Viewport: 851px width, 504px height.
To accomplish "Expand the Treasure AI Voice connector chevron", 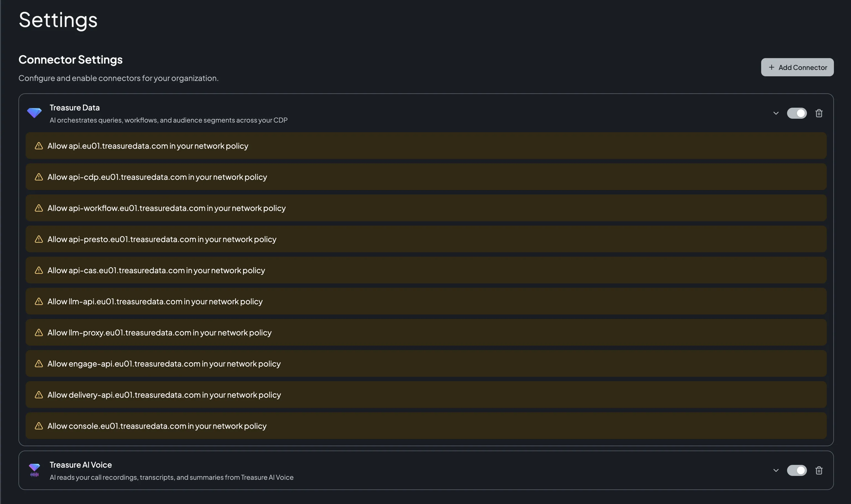I will click(776, 470).
